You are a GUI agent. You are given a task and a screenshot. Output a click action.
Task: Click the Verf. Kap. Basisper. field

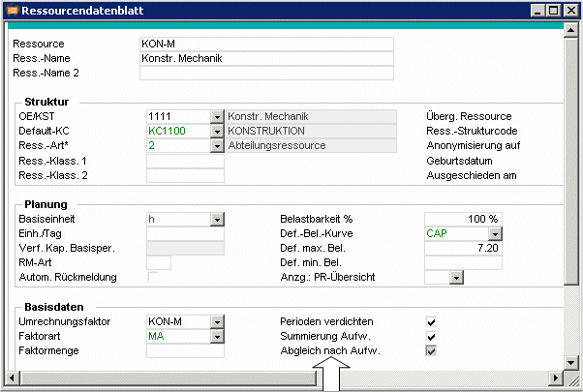(185, 248)
